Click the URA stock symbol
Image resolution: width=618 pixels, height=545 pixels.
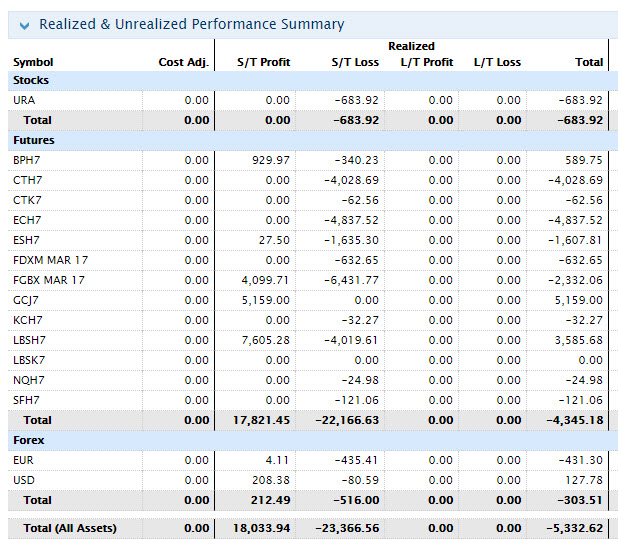click(24, 100)
